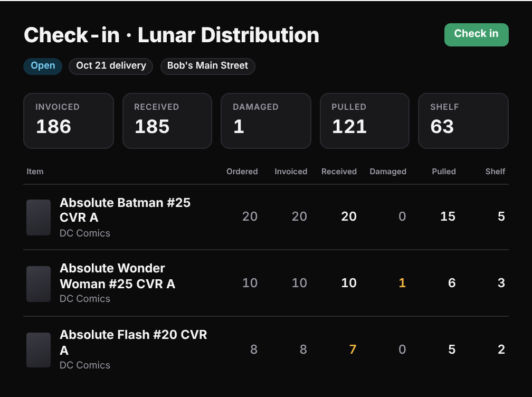Click DC Comics under Absolute Batman #25
This screenshot has height=397, width=532.
tap(85, 233)
